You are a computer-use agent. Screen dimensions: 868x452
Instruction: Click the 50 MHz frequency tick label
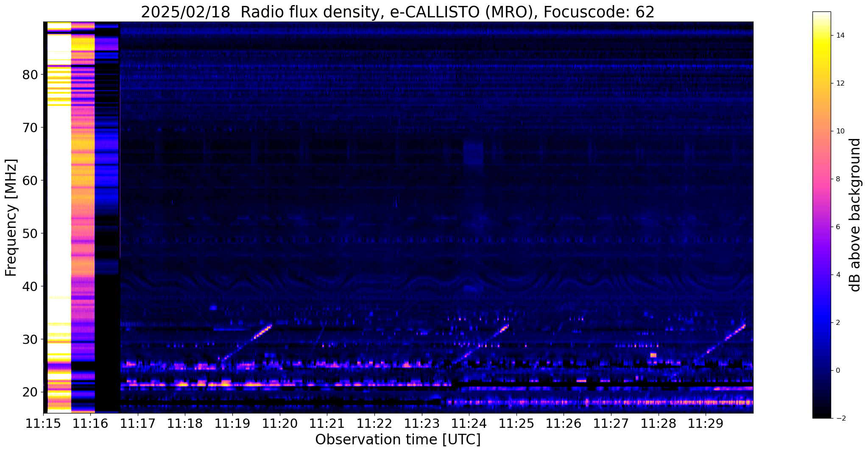pos(30,233)
